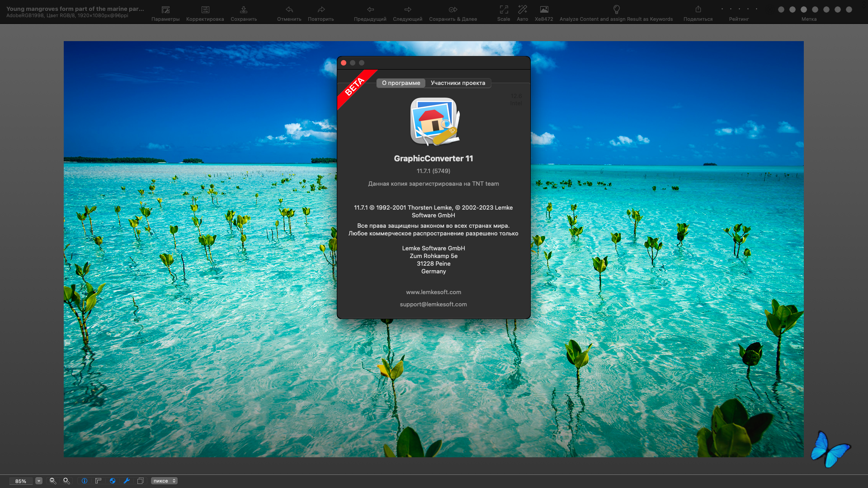Apply Авто magic wand enhancement
Image resolution: width=868 pixels, height=488 pixels.
click(x=522, y=10)
